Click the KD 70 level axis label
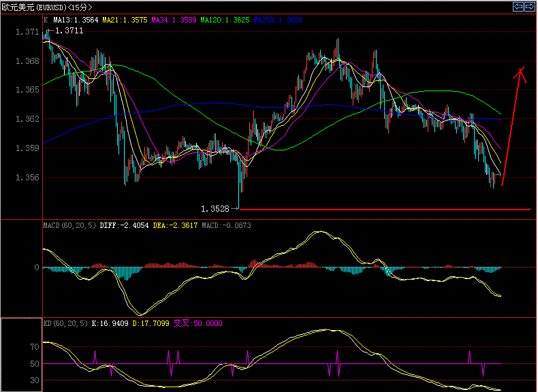Image resolution: width=538 pixels, height=392 pixels. coord(35,346)
